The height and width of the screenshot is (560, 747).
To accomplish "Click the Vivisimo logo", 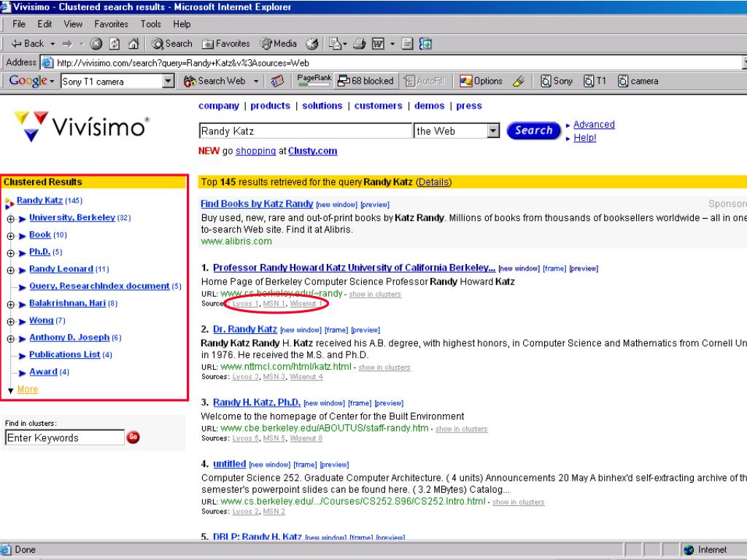I will point(82,126).
